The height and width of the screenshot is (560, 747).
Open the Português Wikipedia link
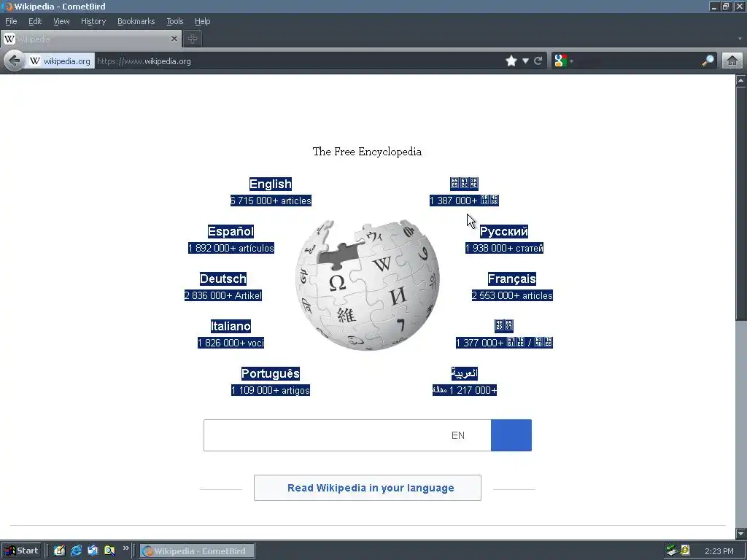(x=271, y=373)
